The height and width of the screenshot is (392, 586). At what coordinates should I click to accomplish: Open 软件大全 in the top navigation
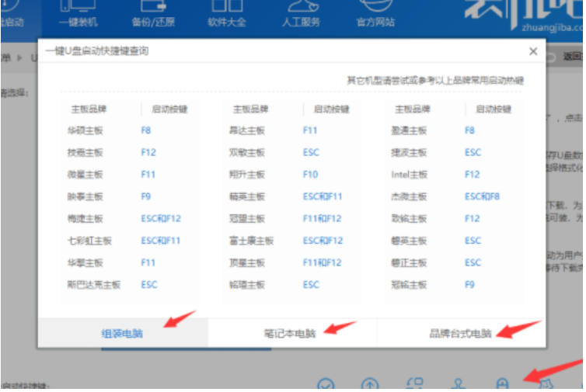(x=227, y=15)
